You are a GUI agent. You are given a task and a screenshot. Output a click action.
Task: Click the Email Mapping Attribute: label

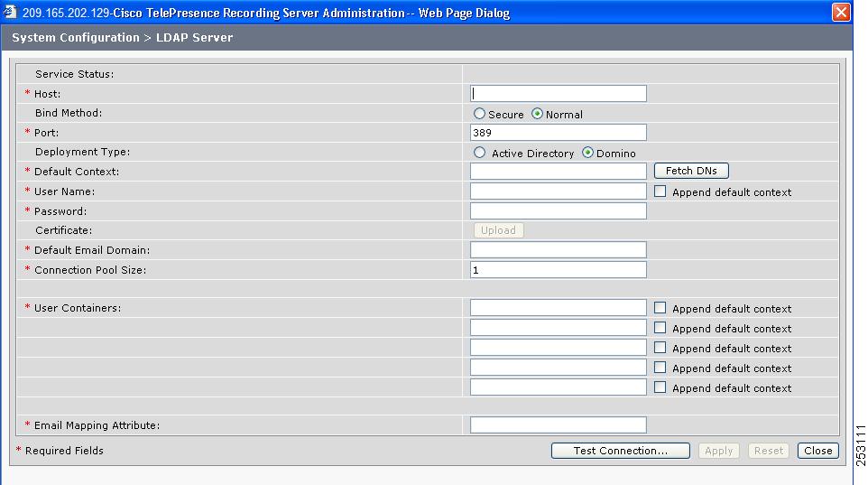(97, 425)
